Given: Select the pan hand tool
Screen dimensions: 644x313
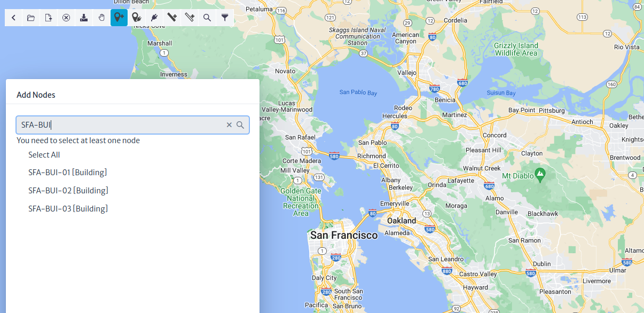Looking at the screenshot, I should 101,18.
